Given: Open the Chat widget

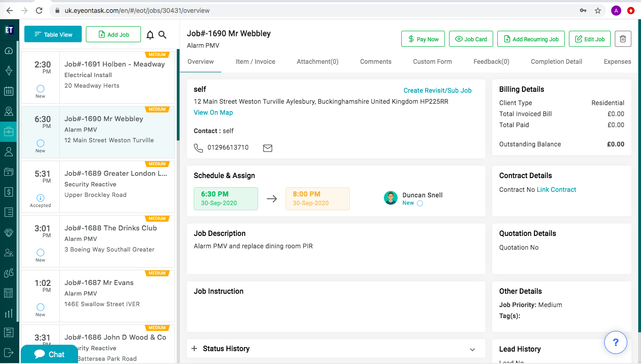Looking at the screenshot, I should (x=50, y=354).
